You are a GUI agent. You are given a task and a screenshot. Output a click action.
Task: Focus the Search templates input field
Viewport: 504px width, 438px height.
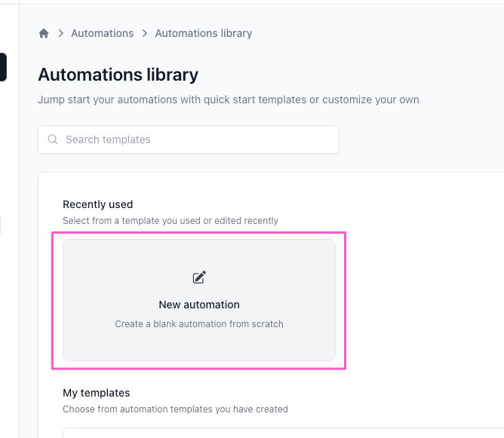click(196, 139)
